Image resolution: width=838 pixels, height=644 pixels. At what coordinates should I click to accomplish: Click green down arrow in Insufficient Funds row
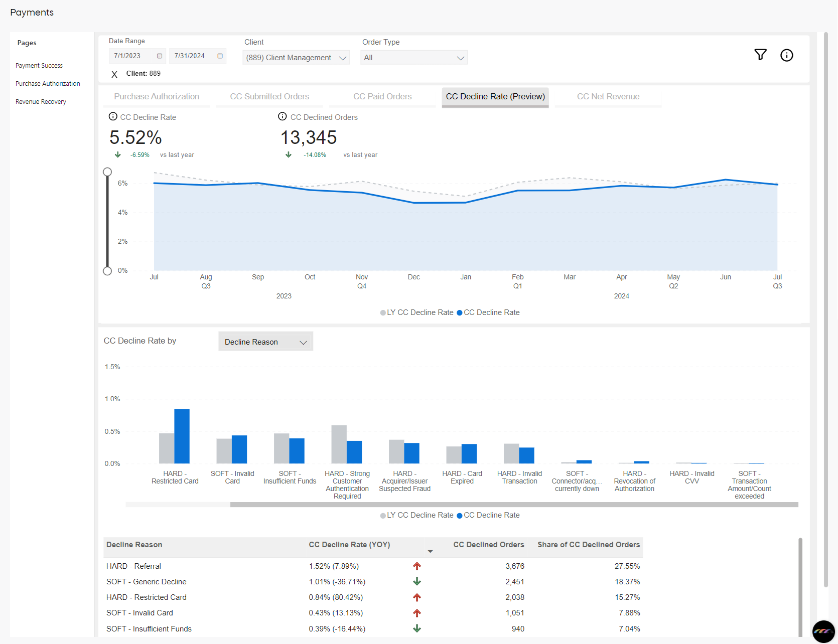[x=417, y=628]
